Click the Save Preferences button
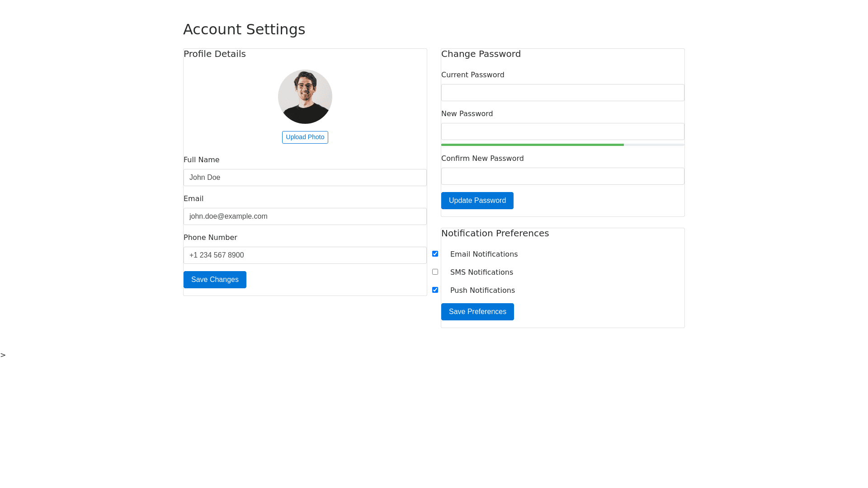This screenshot has width=868, height=488. tap(477, 312)
